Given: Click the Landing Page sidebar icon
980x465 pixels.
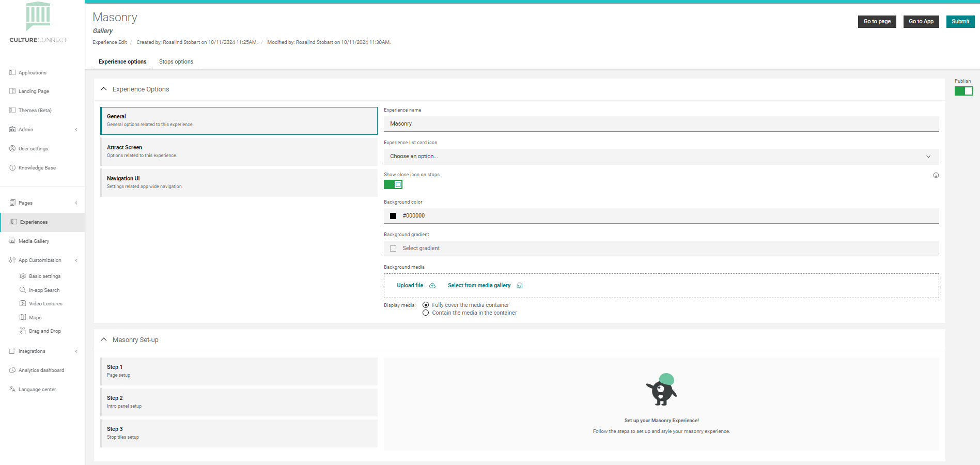Looking at the screenshot, I should pyautogui.click(x=12, y=91).
